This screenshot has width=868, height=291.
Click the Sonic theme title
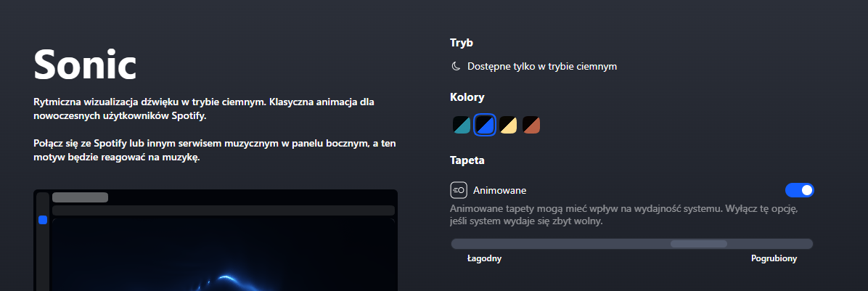point(85,64)
